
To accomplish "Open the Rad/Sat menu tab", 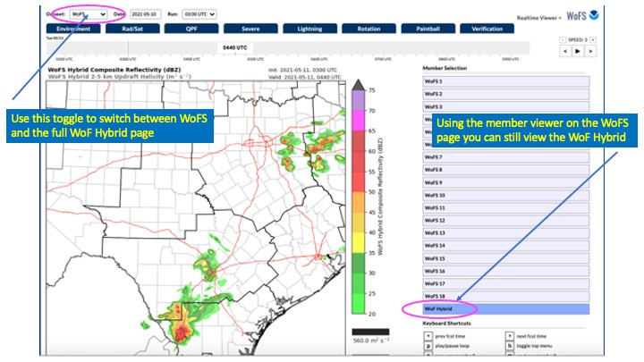I will (x=132, y=29).
